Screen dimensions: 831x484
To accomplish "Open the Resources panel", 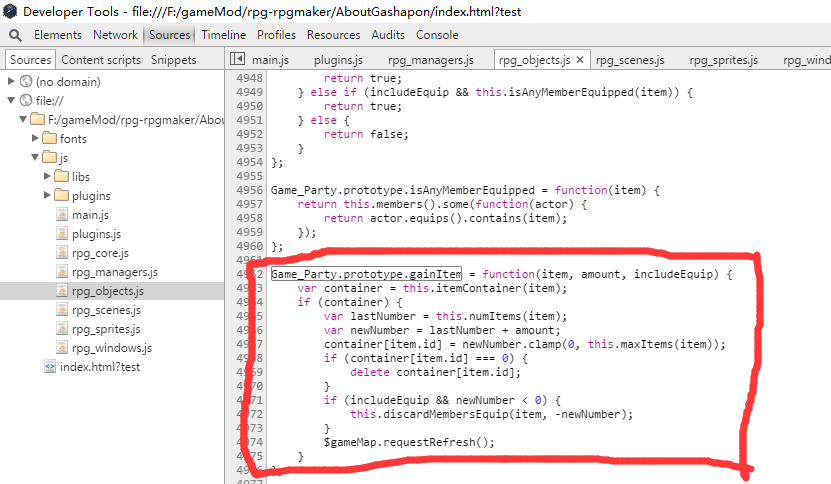I will 333,35.
